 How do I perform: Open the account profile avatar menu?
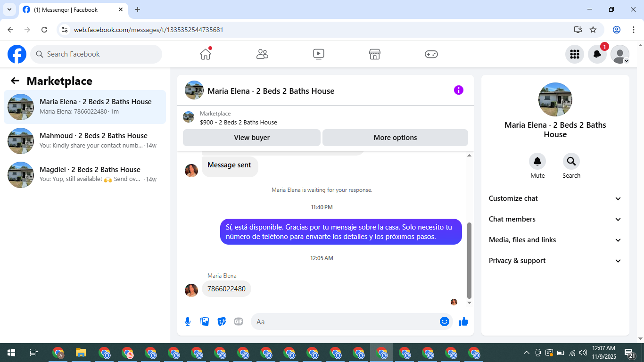(620, 54)
